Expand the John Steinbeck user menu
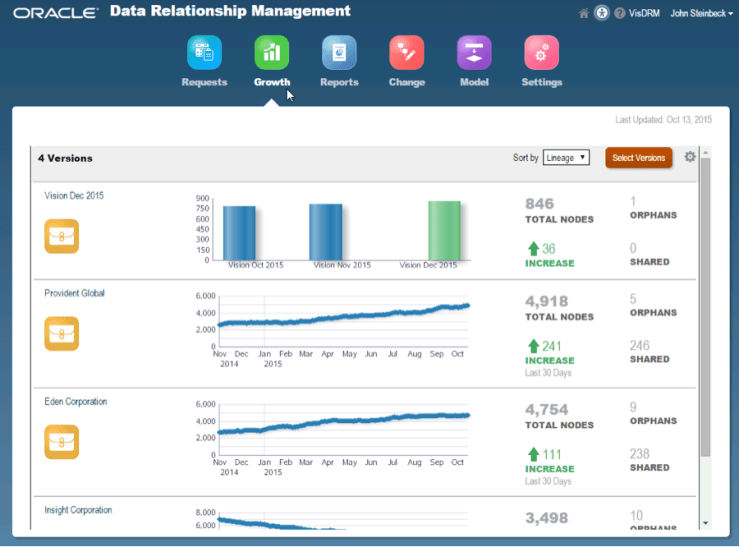Image resolution: width=739 pixels, height=547 pixels. click(701, 14)
